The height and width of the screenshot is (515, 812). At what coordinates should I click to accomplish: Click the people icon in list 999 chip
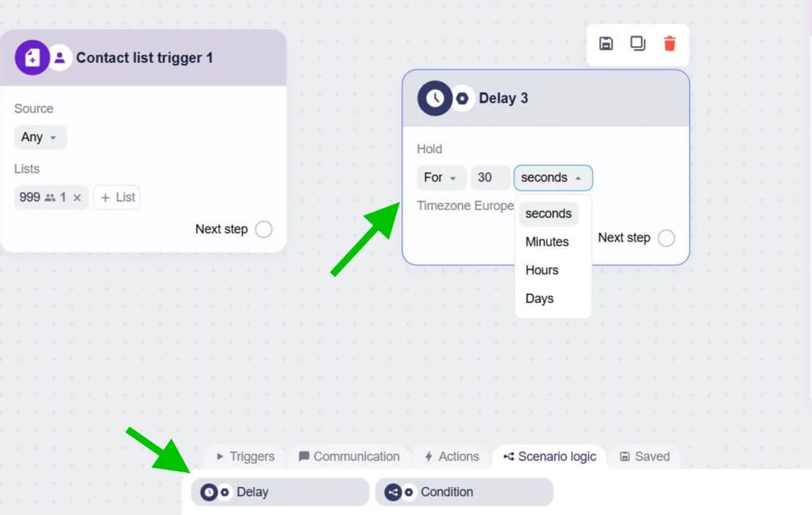click(x=50, y=198)
